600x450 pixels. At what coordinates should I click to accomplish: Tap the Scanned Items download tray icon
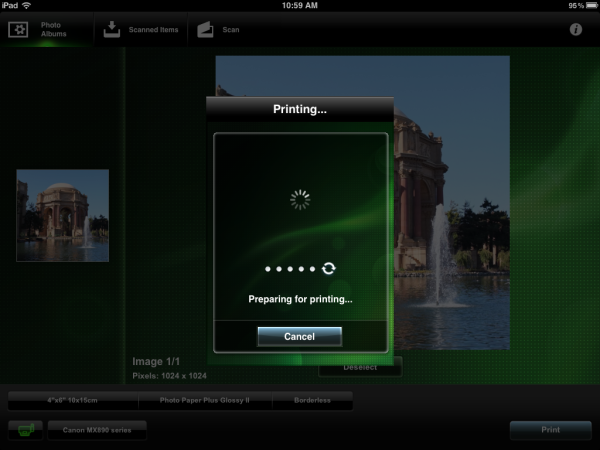pyautogui.click(x=112, y=29)
